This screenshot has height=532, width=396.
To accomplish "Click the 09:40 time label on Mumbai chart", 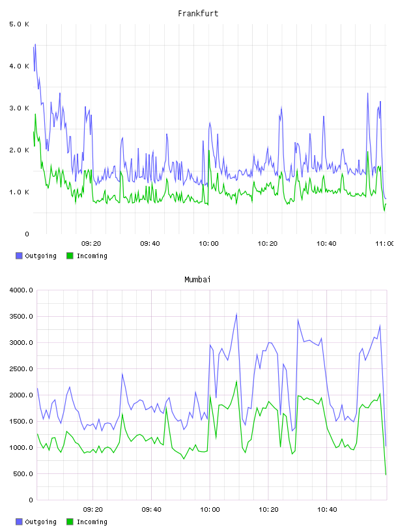I will 151,510.
